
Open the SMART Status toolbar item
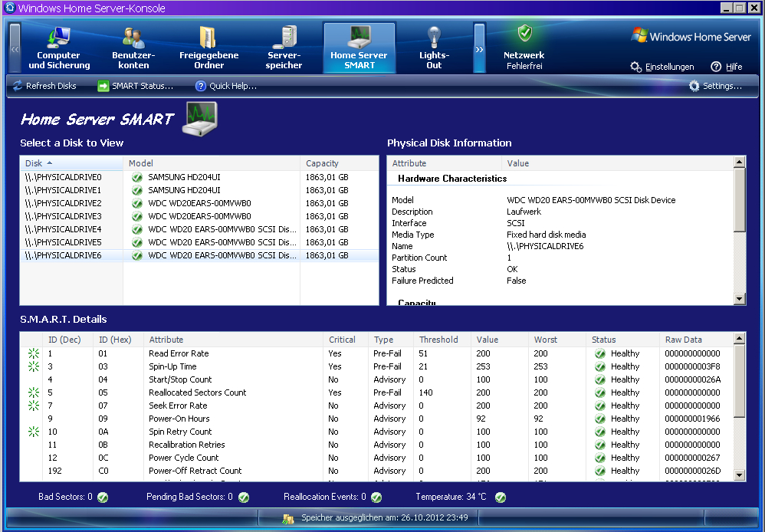[135, 86]
